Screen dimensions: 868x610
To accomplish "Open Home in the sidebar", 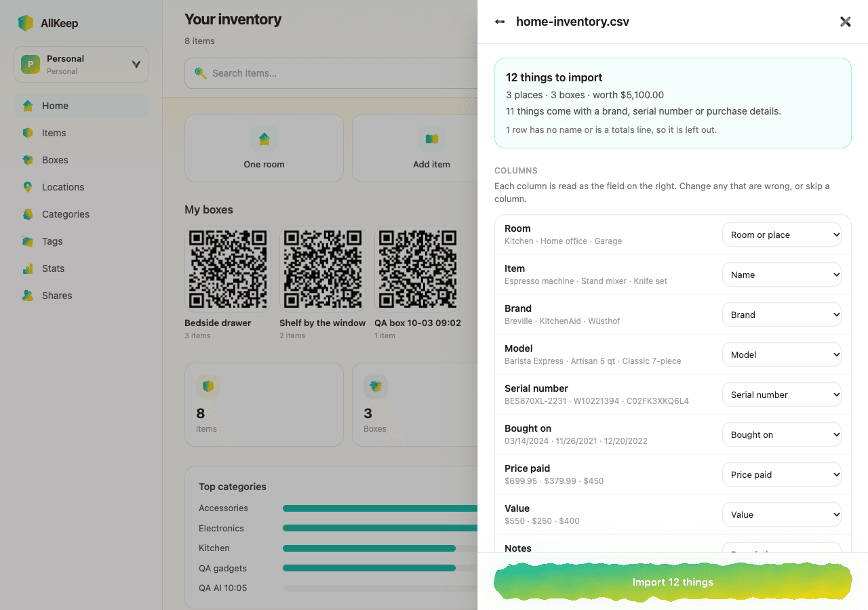I will pos(81,106).
